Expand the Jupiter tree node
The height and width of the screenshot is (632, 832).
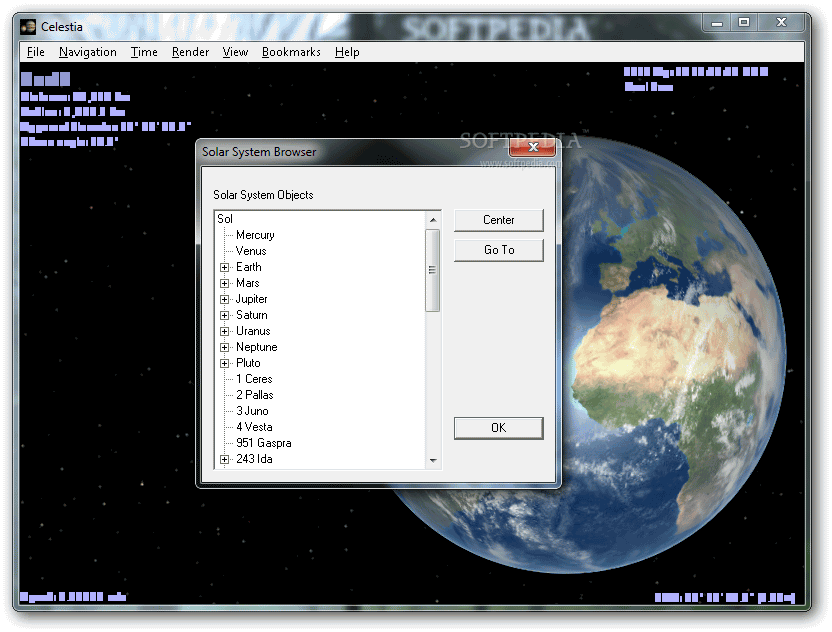click(224, 299)
